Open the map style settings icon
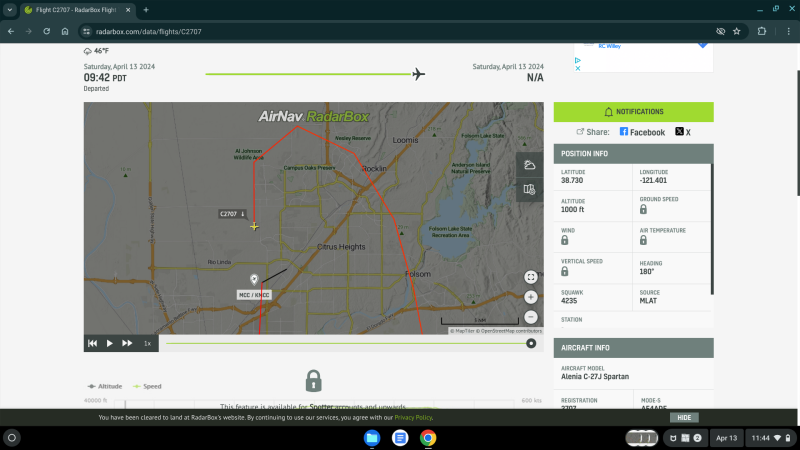The image size is (800, 450). pyautogui.click(x=530, y=189)
